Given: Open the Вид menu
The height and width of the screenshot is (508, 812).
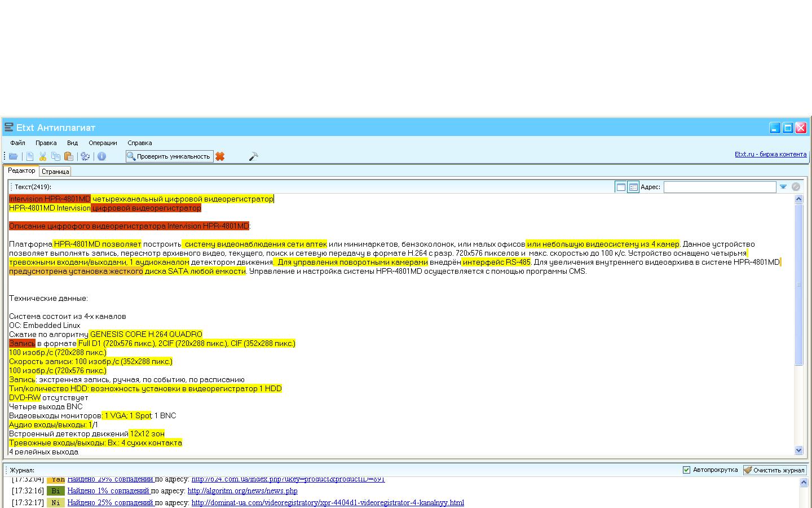Looking at the screenshot, I should [72, 143].
